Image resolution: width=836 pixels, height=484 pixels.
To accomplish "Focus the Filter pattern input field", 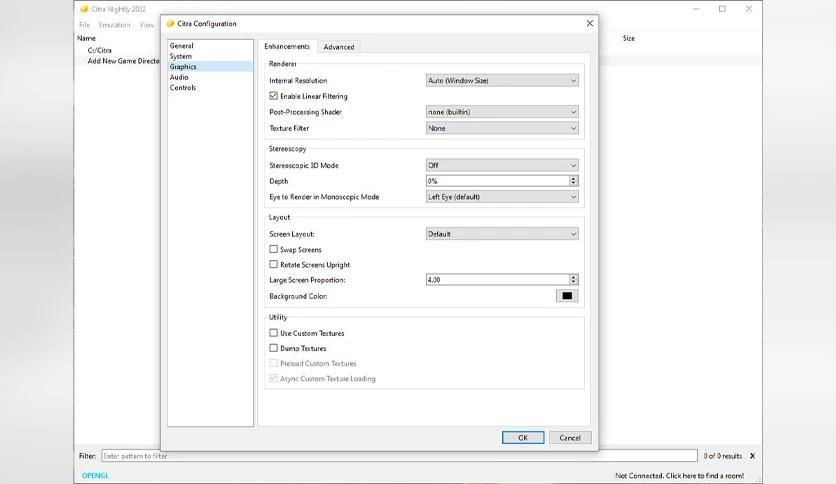I will [x=399, y=456].
